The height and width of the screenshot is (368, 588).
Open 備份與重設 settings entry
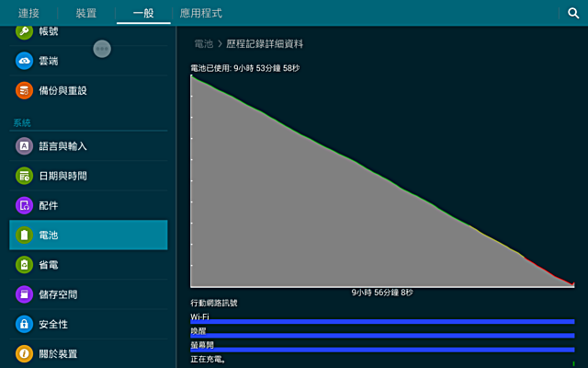point(88,90)
